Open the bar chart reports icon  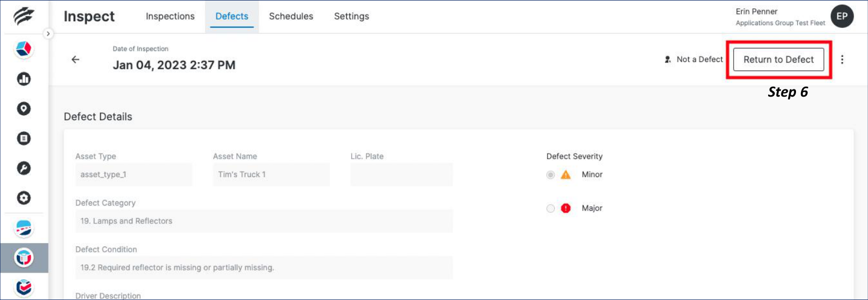pos(23,79)
